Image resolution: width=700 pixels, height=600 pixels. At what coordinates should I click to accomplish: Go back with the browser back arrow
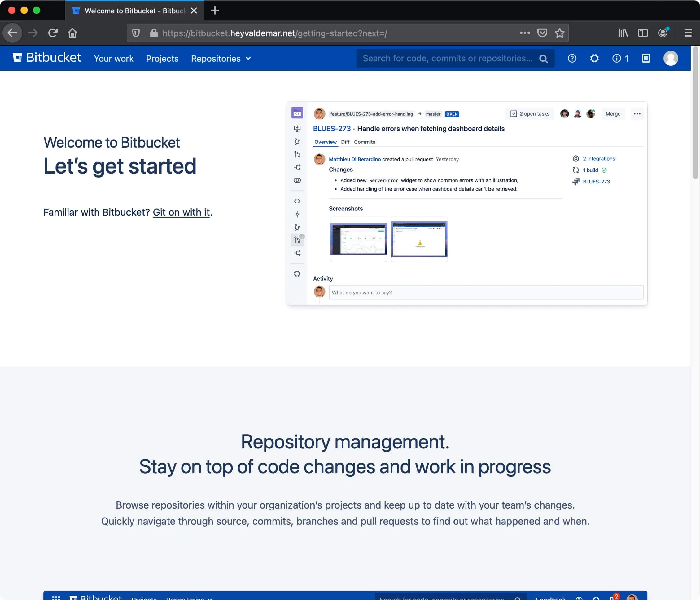12,33
